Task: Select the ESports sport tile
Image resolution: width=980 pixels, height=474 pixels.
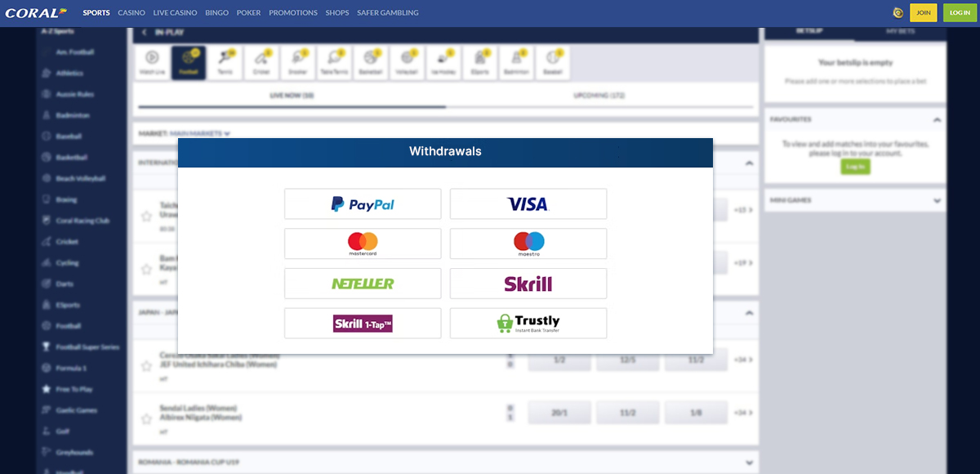Action: click(x=479, y=63)
